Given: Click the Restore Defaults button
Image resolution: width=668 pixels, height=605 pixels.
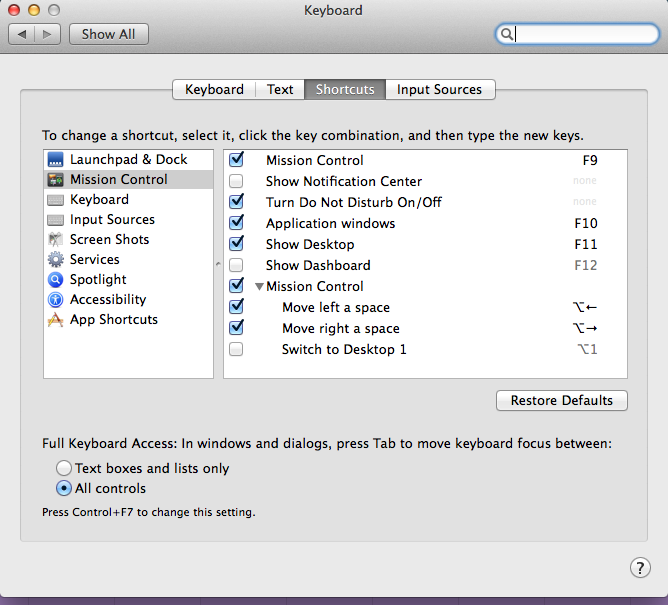Looking at the screenshot, I should [561, 400].
